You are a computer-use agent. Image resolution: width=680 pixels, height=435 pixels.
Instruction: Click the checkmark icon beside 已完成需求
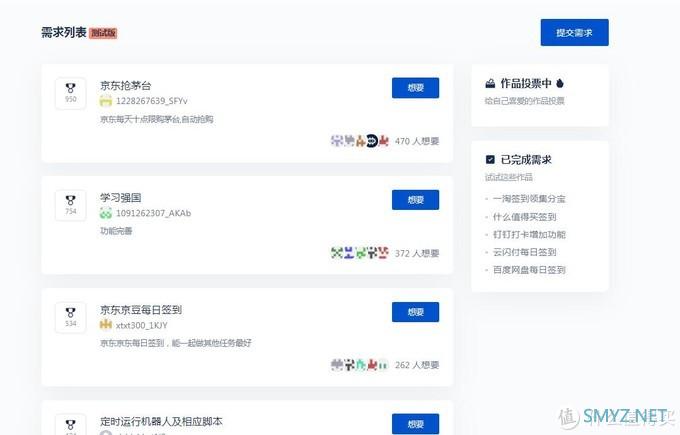(490, 160)
